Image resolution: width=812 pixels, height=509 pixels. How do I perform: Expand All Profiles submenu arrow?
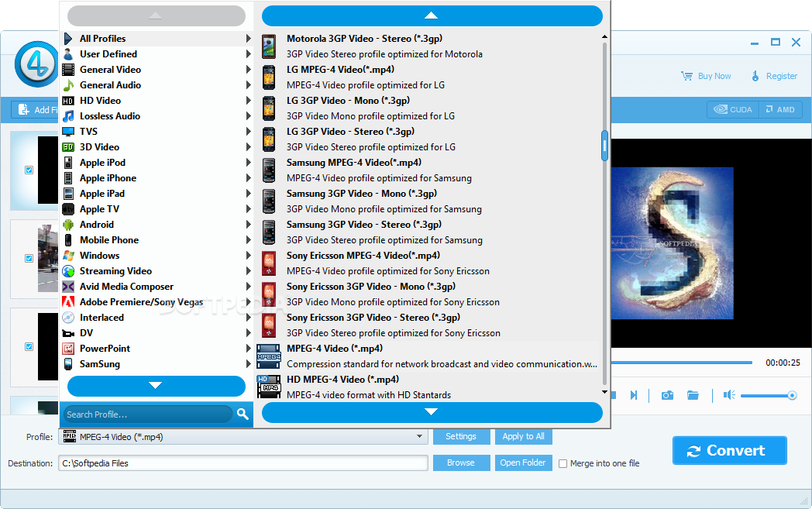pyautogui.click(x=249, y=38)
